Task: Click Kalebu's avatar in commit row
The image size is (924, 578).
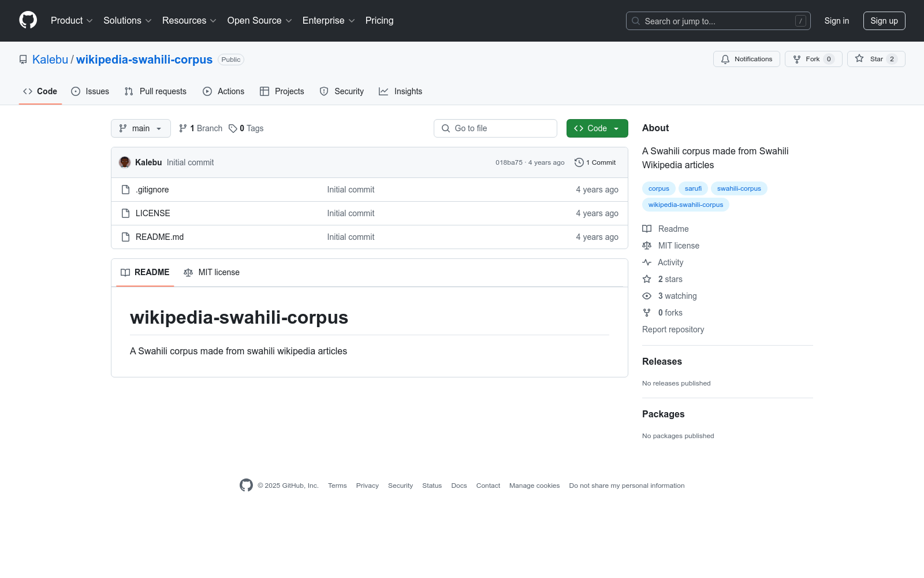Action: point(125,162)
